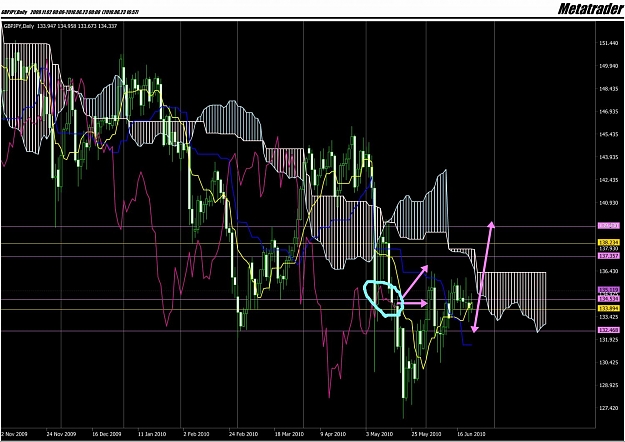The height and width of the screenshot is (442, 625).
Task: Click the 128.925 price axis label
Action: tap(608, 385)
